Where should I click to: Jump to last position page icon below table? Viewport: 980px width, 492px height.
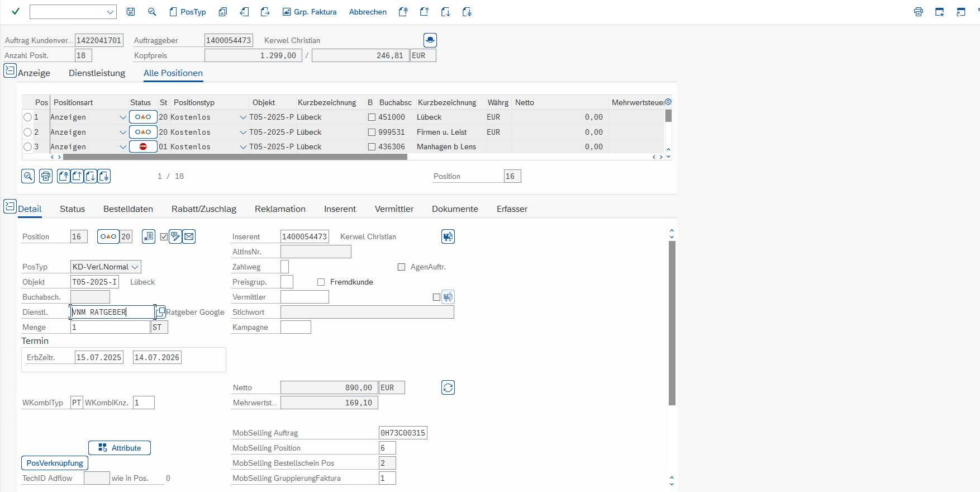104,176
